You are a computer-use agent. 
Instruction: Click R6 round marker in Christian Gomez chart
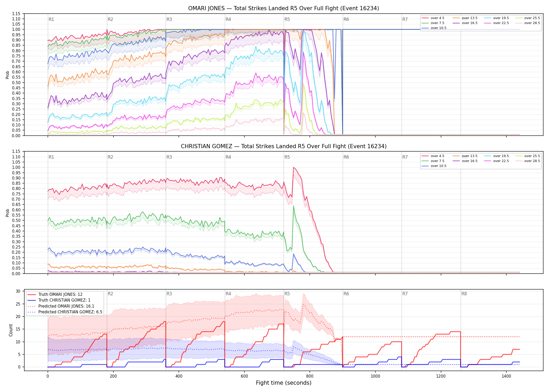coord(346,157)
